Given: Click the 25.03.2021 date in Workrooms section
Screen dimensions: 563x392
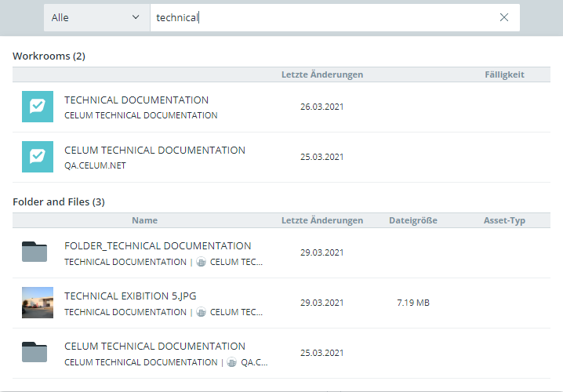Looking at the screenshot, I should (x=322, y=157).
